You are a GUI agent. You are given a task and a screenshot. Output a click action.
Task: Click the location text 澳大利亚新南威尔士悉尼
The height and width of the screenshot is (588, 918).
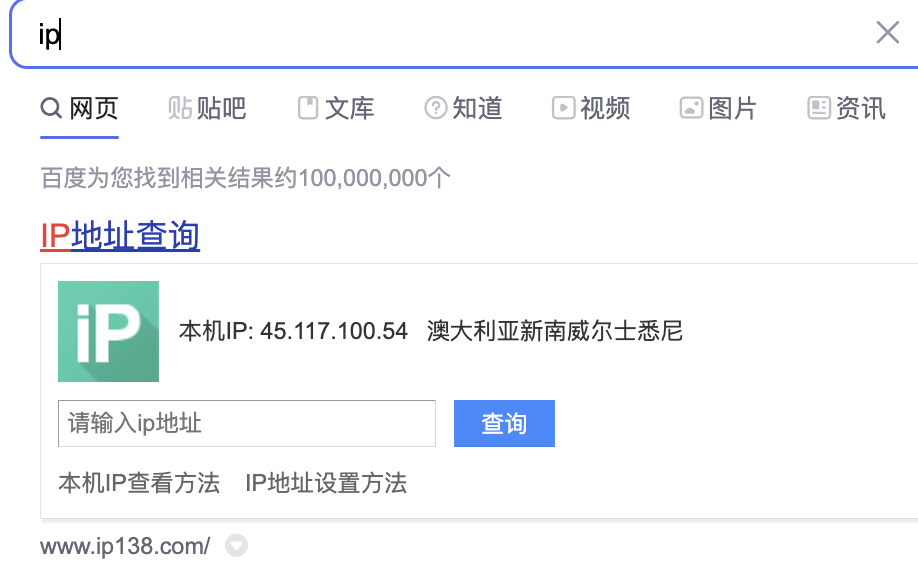coord(554,331)
